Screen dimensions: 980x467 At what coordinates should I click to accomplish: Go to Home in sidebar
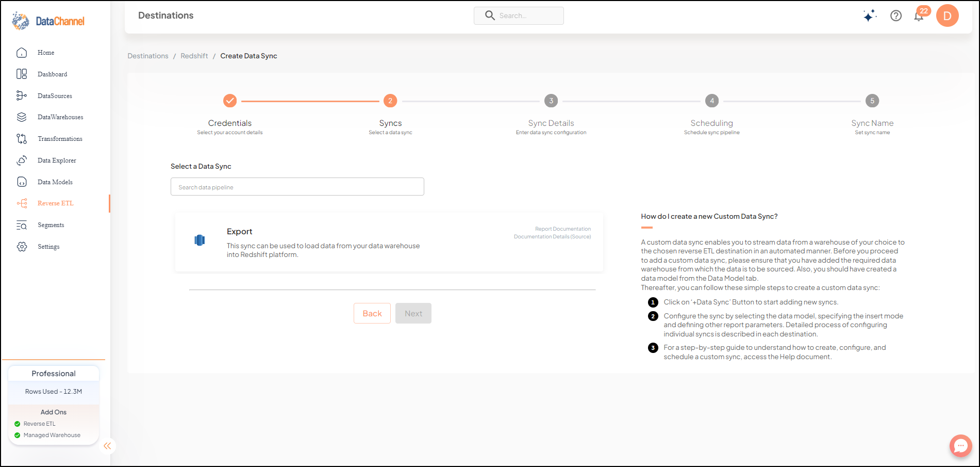tap(46, 53)
